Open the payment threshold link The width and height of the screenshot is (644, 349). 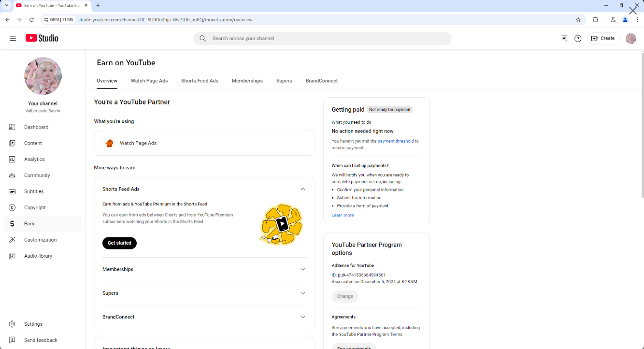[x=395, y=141]
